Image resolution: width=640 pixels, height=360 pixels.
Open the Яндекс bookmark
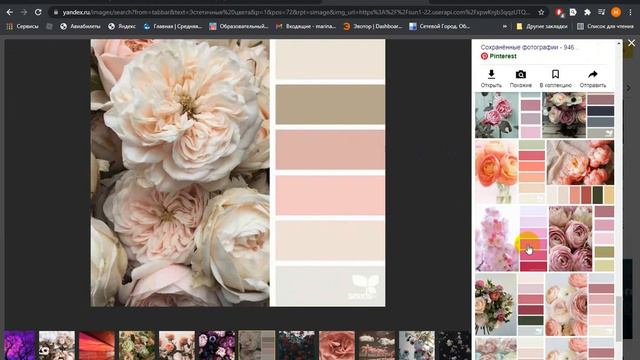tap(122, 26)
